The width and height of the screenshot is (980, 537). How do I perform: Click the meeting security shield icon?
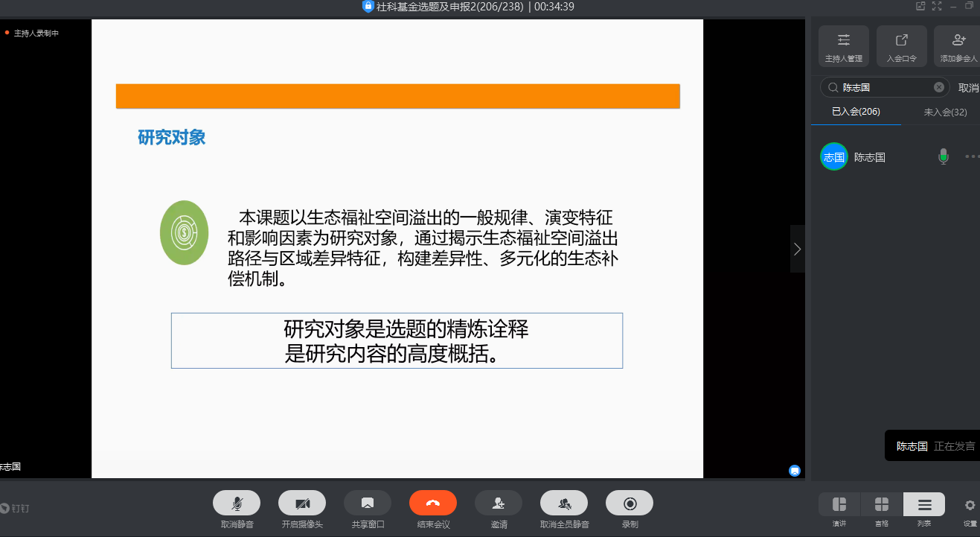[368, 7]
